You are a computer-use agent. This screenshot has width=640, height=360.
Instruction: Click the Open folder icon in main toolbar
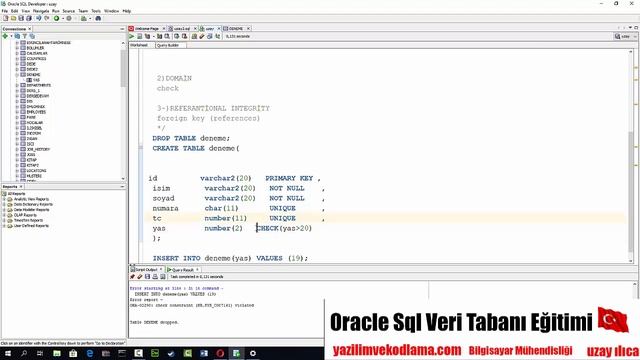[13, 18]
